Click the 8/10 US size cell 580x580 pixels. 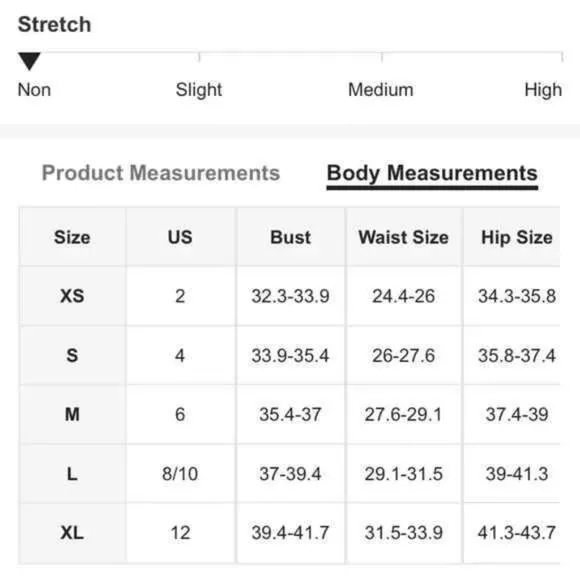(180, 474)
